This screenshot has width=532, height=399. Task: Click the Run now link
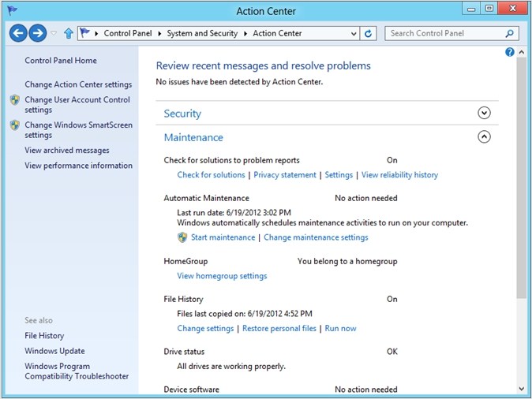(341, 329)
